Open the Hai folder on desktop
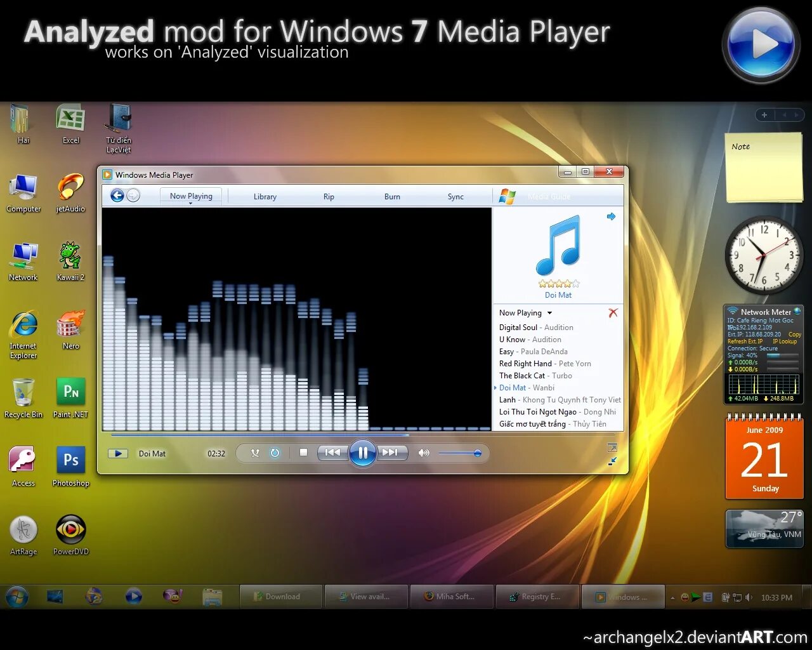 pos(23,124)
